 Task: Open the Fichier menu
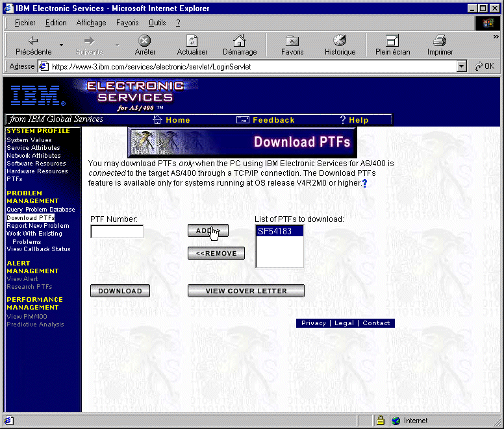coord(25,23)
